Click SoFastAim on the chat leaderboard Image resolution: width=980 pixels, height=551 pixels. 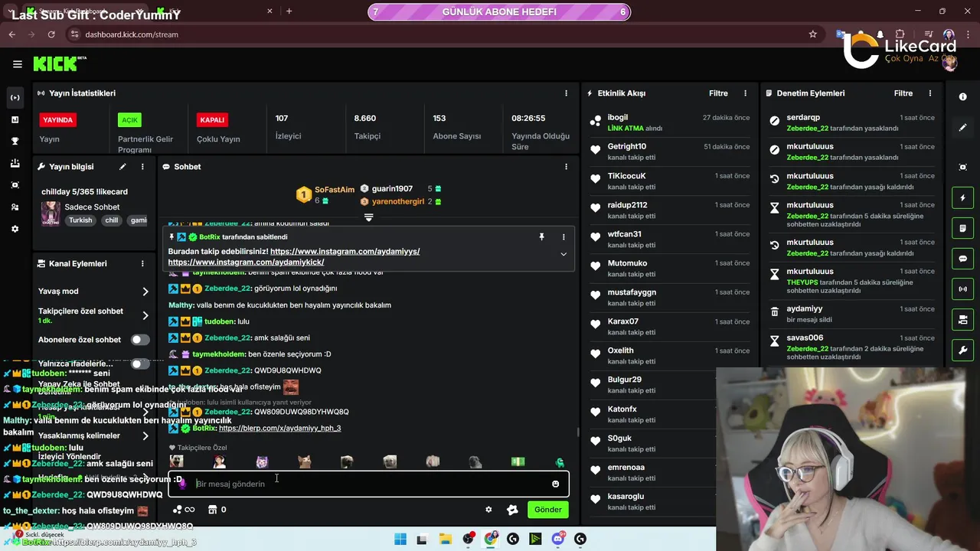point(335,190)
